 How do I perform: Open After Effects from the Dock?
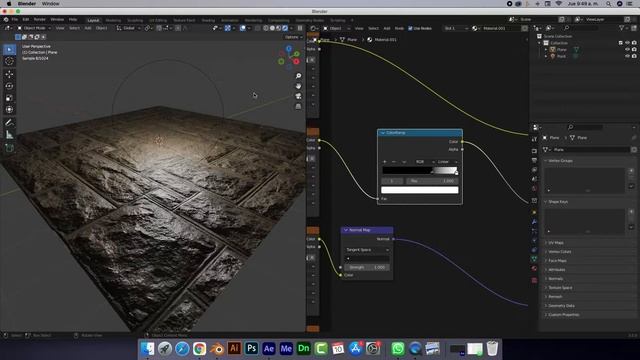click(x=269, y=349)
